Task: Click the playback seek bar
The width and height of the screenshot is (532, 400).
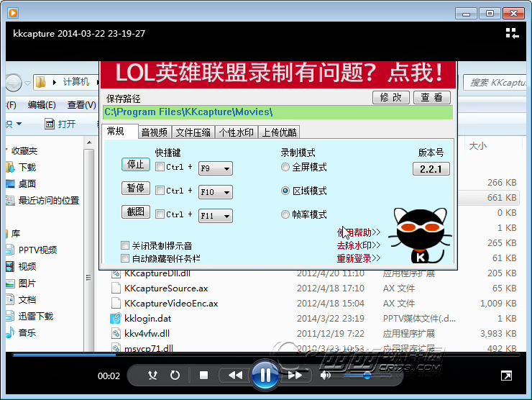Action: 266,355
